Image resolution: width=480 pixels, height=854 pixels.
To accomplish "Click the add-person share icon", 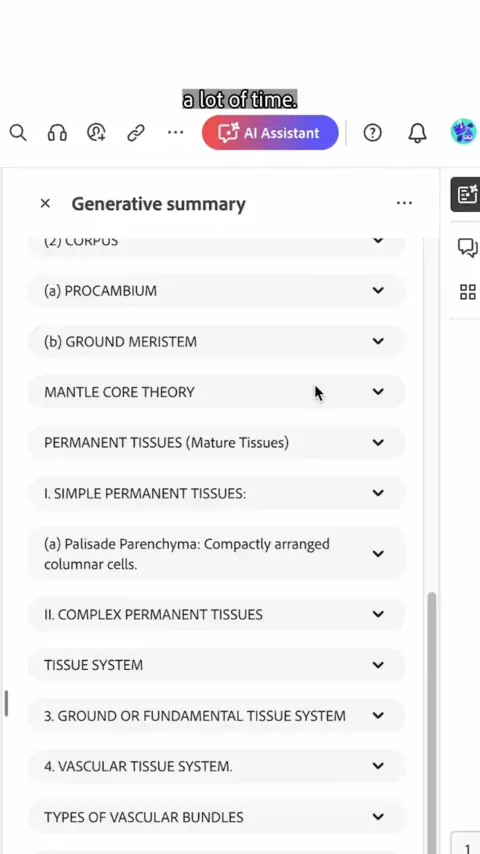I will point(96,132).
